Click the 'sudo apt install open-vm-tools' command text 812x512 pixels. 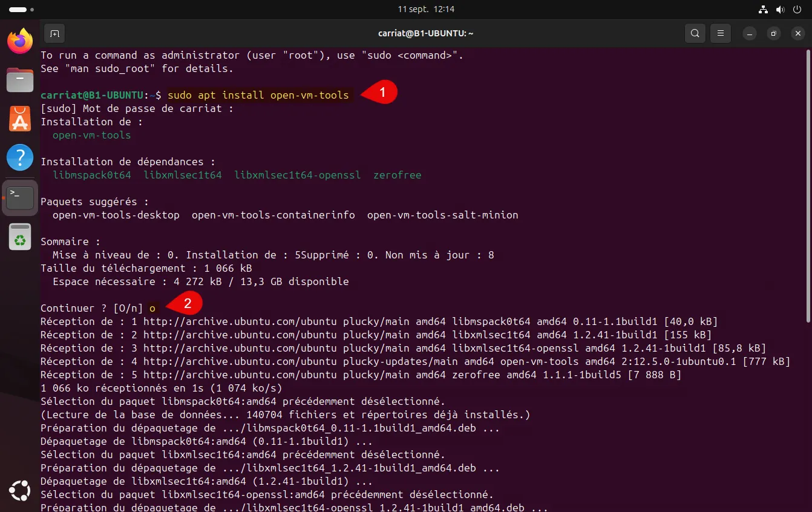coord(258,95)
